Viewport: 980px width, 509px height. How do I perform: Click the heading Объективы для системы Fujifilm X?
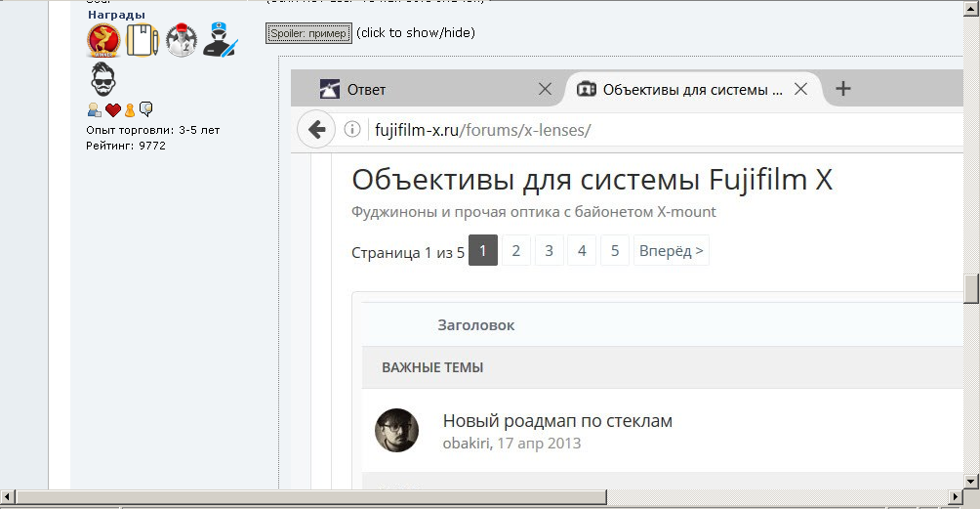pos(592,180)
